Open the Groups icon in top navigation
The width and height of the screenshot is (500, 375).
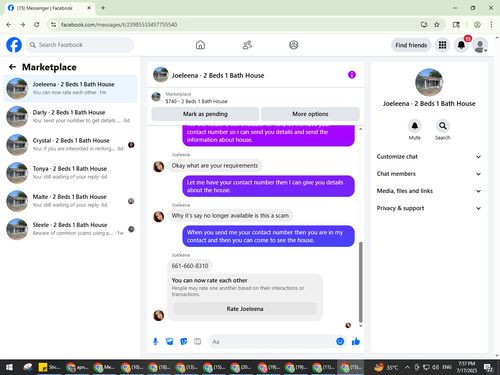(294, 45)
